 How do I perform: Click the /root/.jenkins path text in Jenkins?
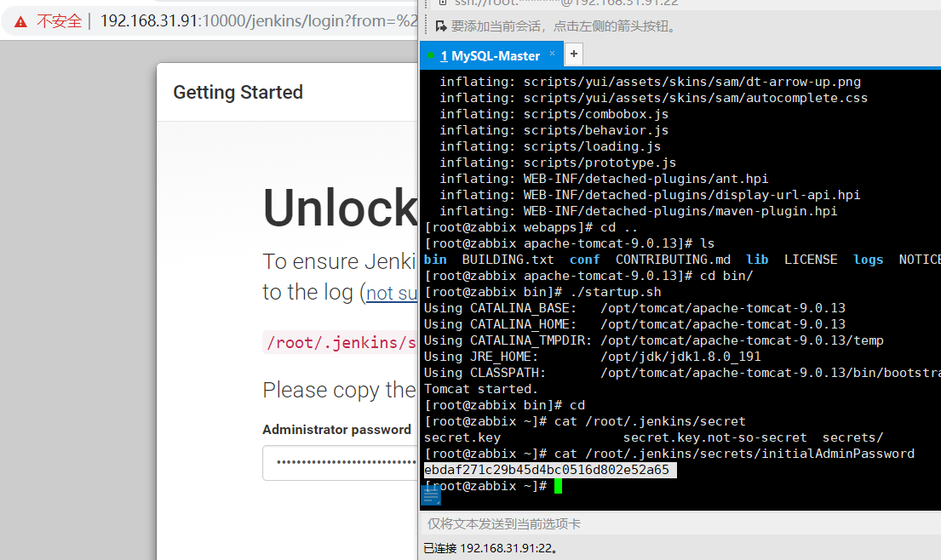coord(341,342)
